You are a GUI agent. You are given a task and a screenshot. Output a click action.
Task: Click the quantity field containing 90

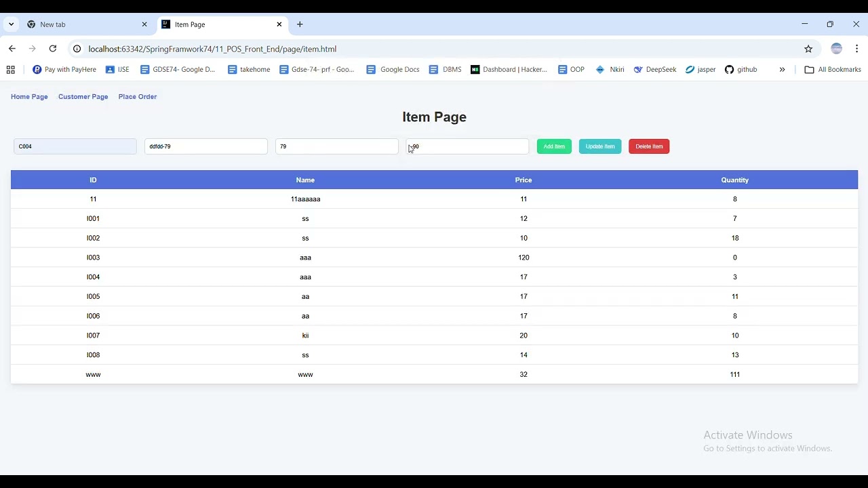point(468,146)
